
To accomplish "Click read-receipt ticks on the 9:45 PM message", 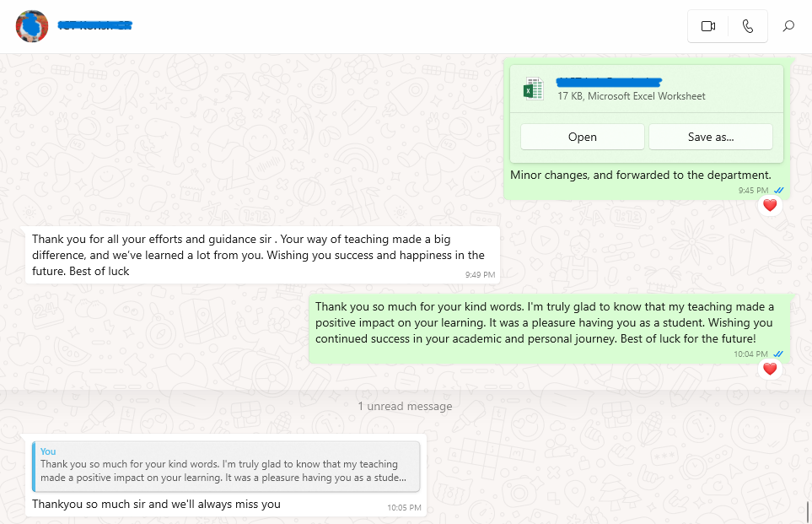I will coord(778,190).
